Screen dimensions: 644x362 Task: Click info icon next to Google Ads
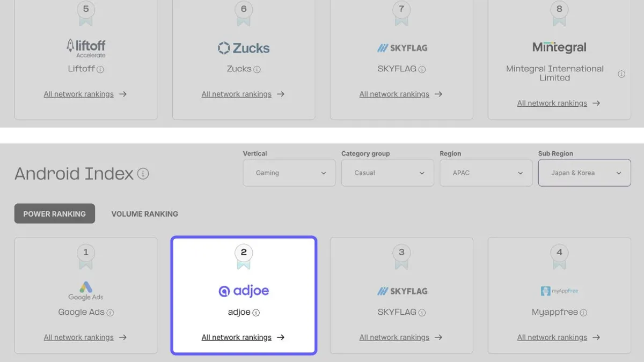click(110, 313)
